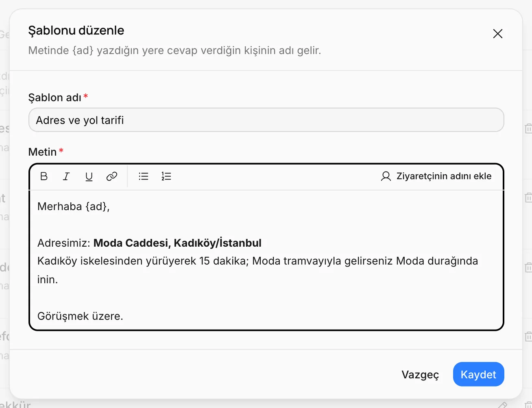
Task: Create a numbered list
Action: point(166,176)
